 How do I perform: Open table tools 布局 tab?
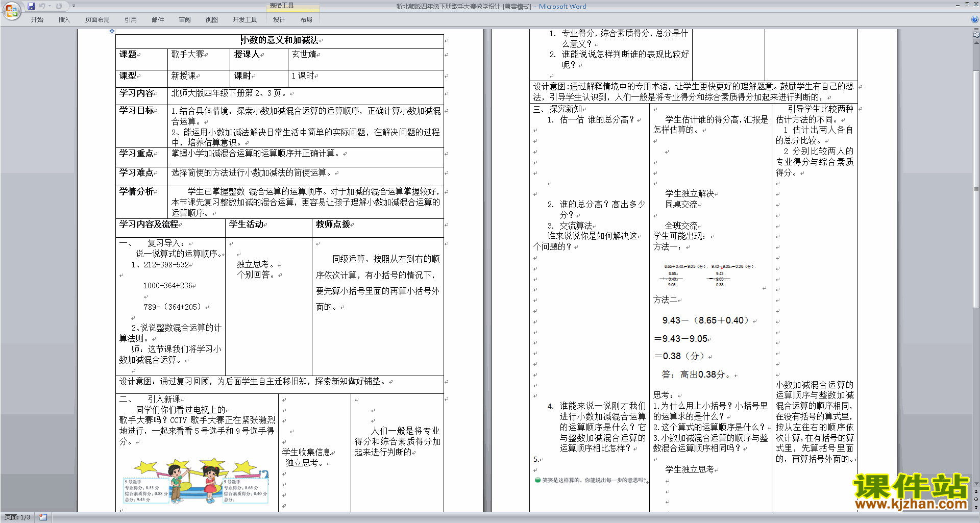(x=306, y=20)
